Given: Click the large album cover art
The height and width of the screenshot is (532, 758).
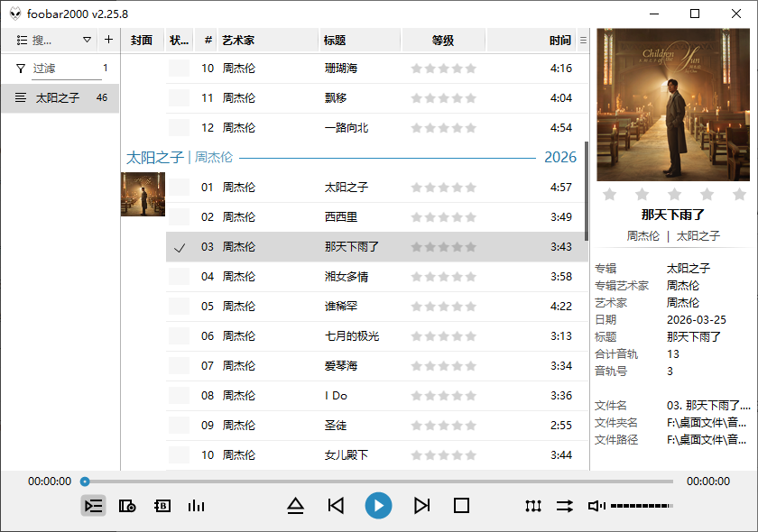Looking at the screenshot, I should (673, 105).
